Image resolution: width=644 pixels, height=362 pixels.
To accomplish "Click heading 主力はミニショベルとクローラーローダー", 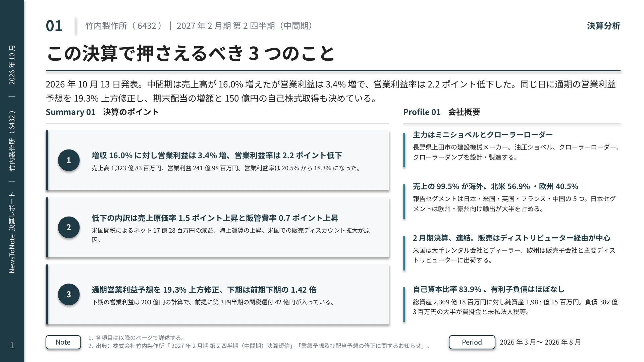I will pyautogui.click(x=483, y=135).
